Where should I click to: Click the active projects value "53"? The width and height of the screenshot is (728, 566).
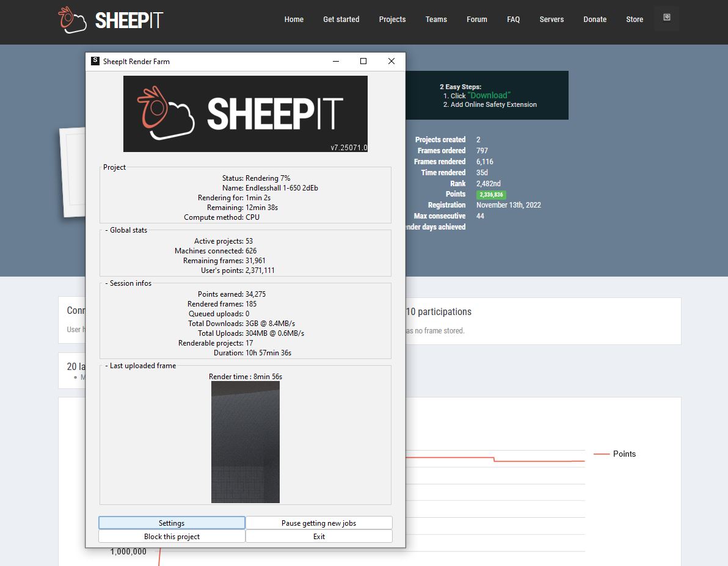(249, 241)
